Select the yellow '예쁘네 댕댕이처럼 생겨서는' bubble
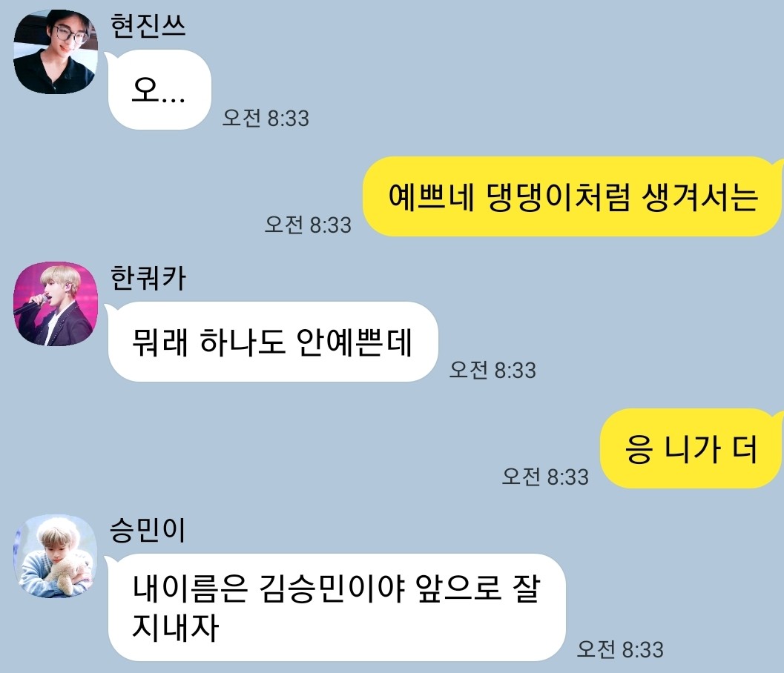 [572, 196]
